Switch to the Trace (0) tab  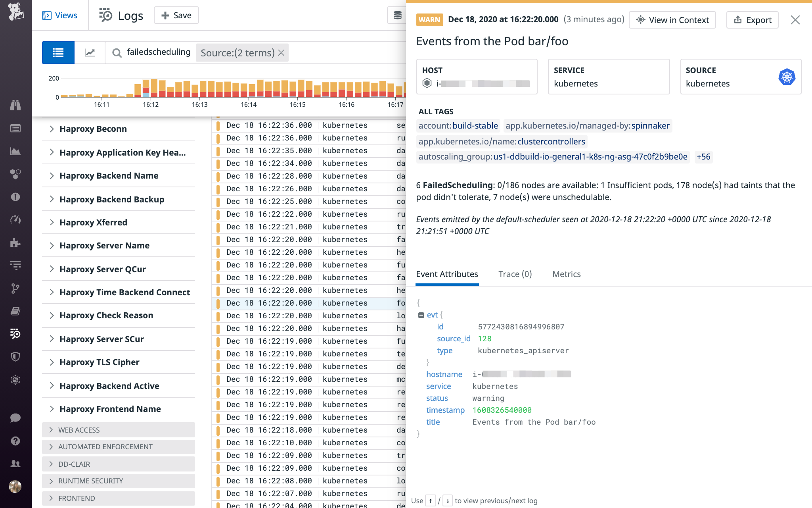(x=515, y=274)
